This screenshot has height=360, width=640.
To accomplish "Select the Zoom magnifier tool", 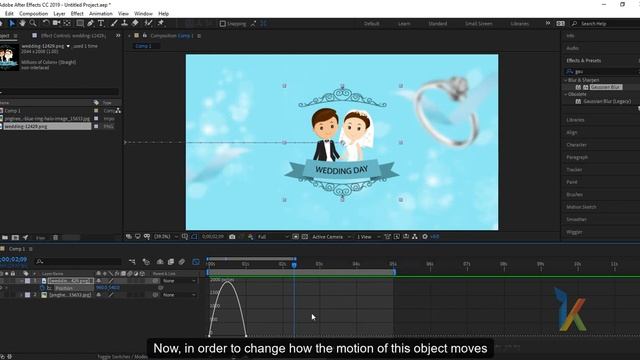I will (x=33, y=24).
